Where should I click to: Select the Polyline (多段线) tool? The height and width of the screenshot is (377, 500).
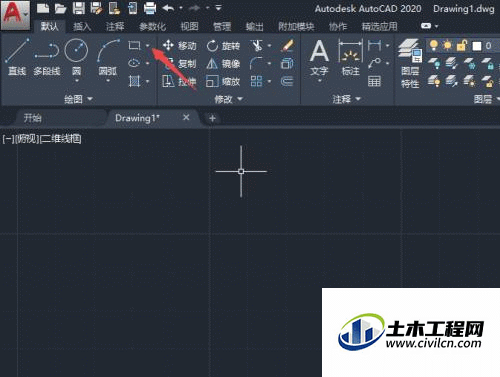[47, 57]
